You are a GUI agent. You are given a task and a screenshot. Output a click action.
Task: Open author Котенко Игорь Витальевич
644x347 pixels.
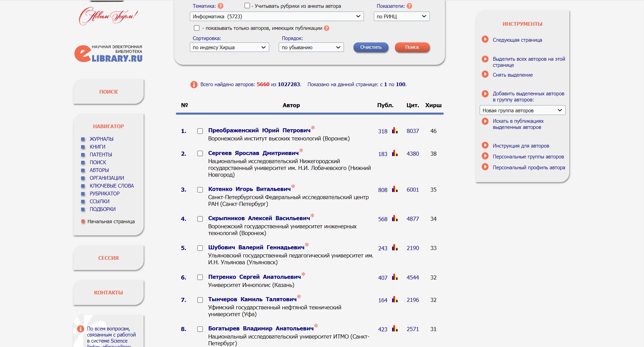(x=250, y=189)
